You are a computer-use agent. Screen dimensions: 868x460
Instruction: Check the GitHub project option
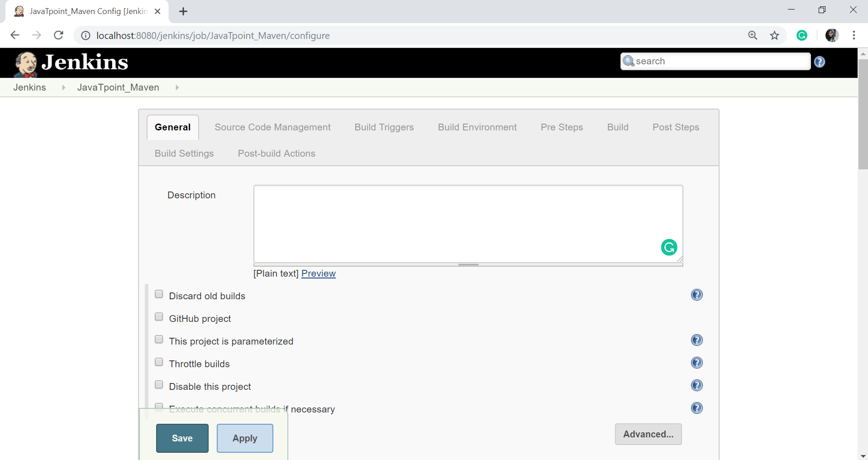click(159, 317)
